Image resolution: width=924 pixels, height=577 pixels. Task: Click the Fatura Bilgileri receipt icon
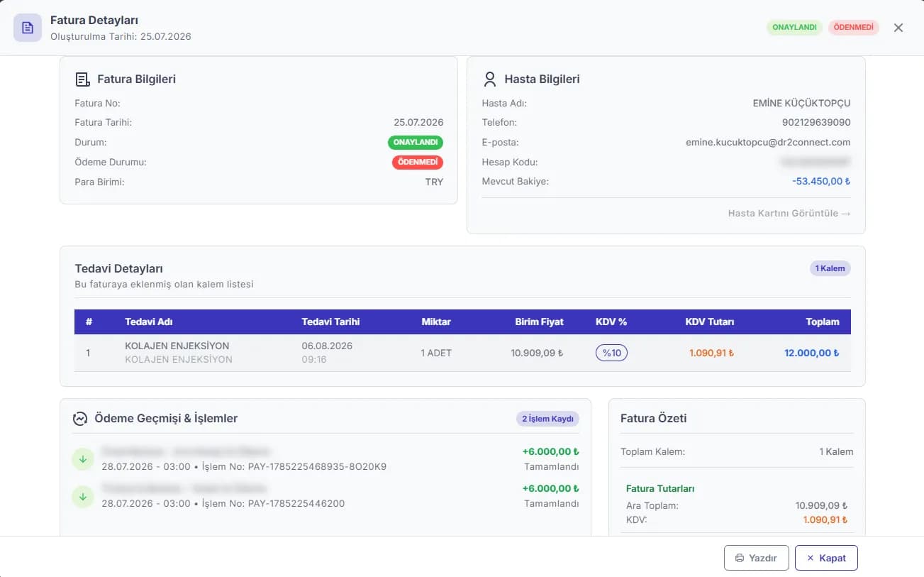83,79
